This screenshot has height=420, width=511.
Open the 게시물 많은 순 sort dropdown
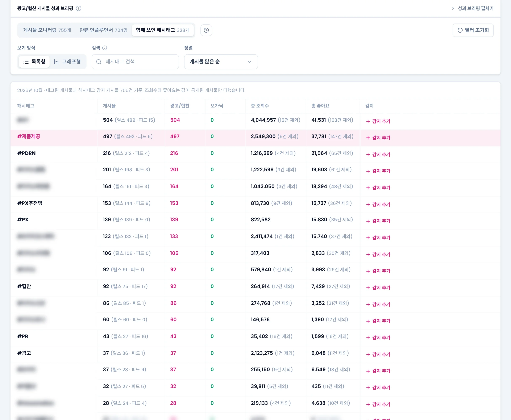tap(221, 62)
